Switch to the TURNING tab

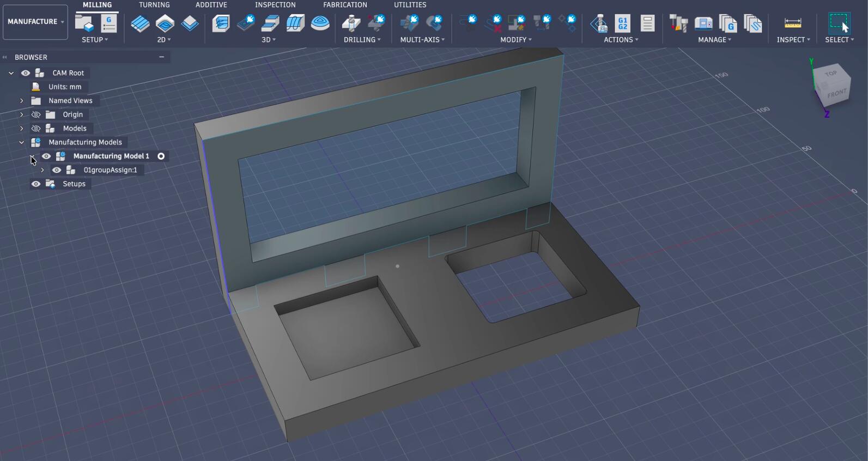click(x=154, y=5)
